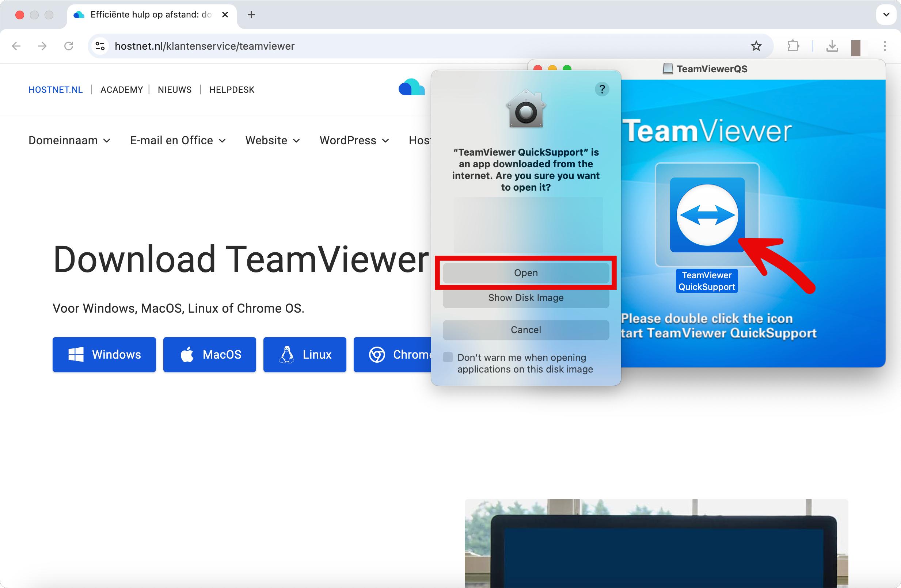901x588 pixels.
Task: Expand the Domeinnaam menu
Action: [x=69, y=140]
